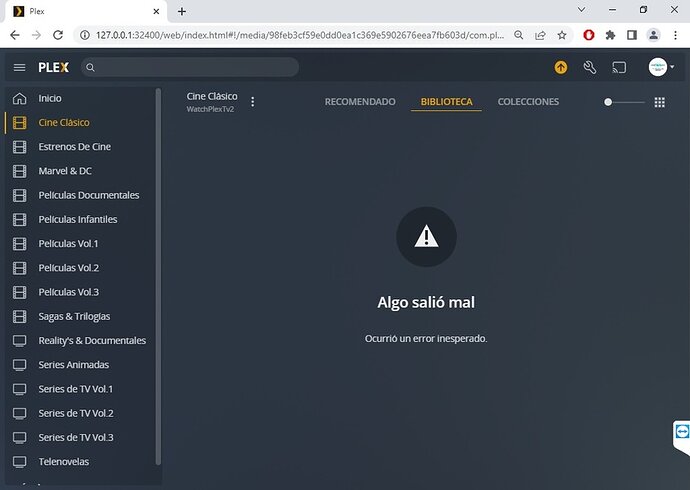Click the Telenovelas TV icon
Viewport: 690px width, 490px height.
(19, 461)
